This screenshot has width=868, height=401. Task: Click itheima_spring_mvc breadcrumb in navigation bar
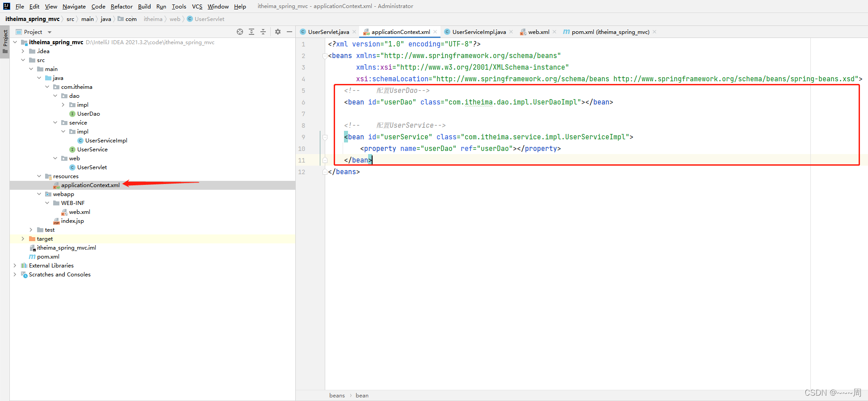32,19
